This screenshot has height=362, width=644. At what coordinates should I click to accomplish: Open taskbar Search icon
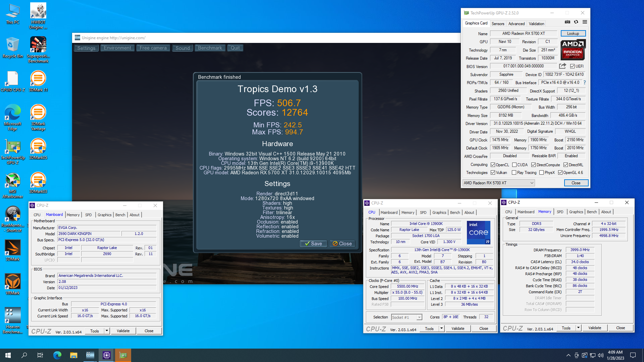point(24,355)
